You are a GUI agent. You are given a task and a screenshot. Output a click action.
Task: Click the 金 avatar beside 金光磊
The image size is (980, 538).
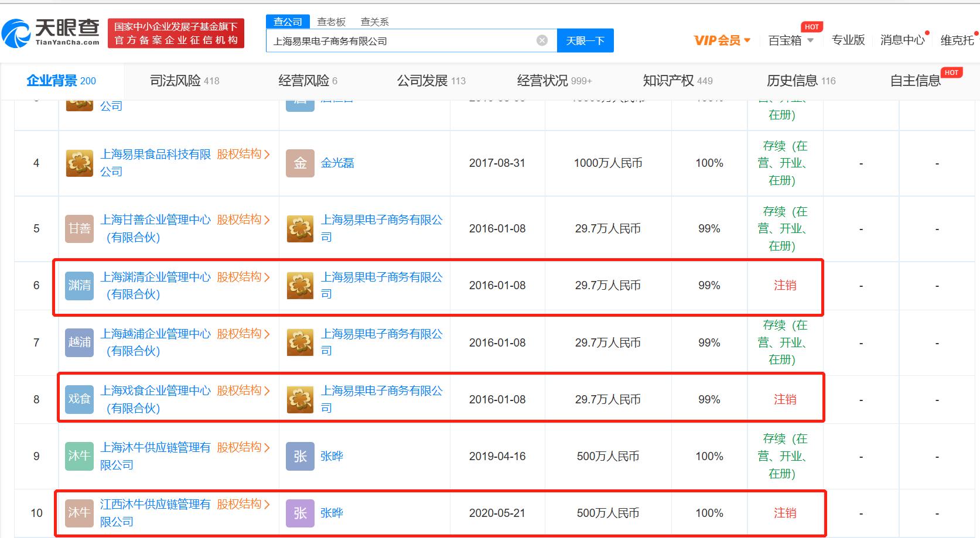click(300, 163)
